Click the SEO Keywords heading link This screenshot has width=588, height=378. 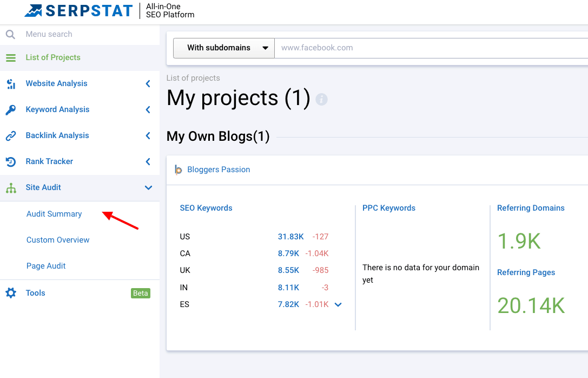click(x=206, y=208)
